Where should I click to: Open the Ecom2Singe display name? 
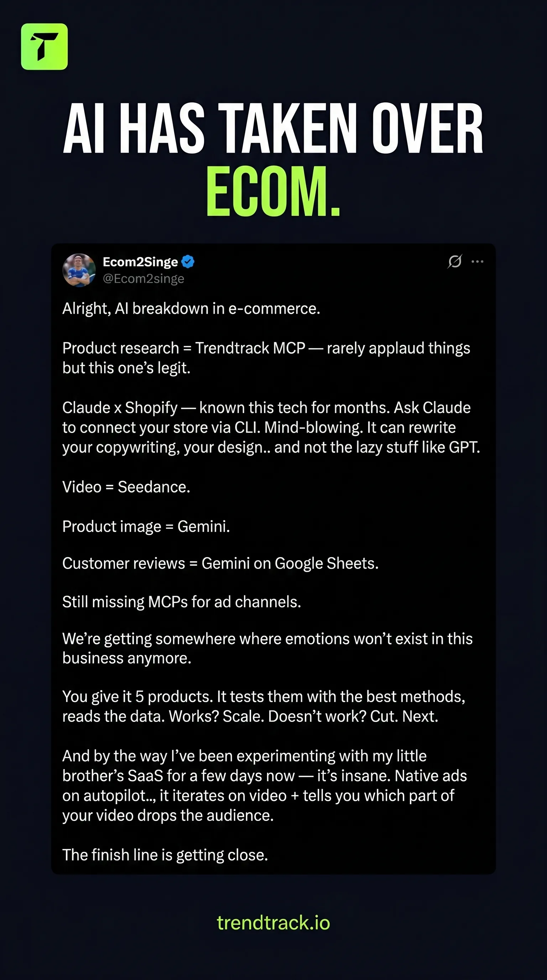[x=140, y=262]
